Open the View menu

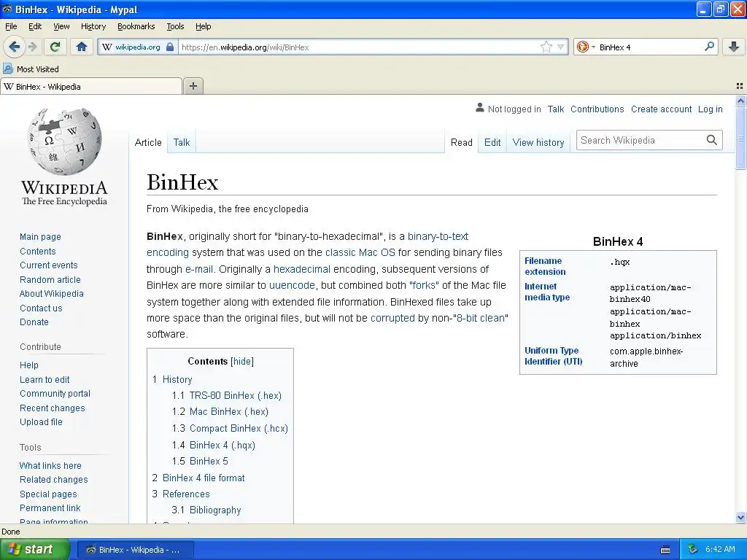pyautogui.click(x=61, y=26)
